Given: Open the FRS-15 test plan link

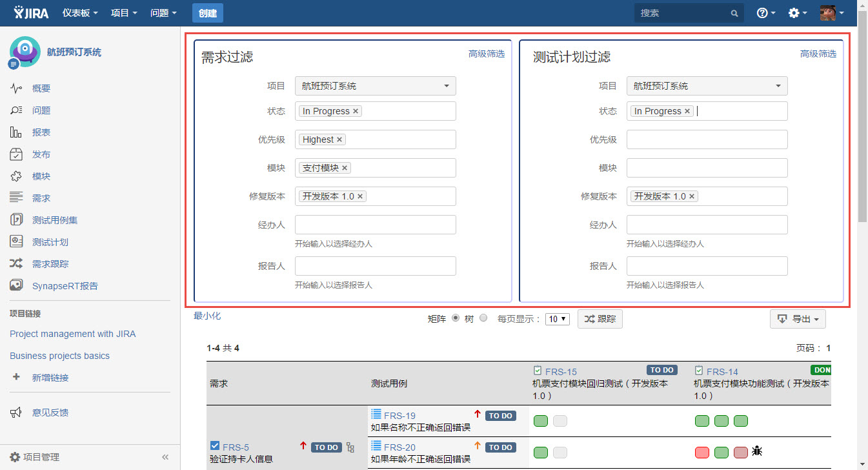Looking at the screenshot, I should [x=561, y=372].
